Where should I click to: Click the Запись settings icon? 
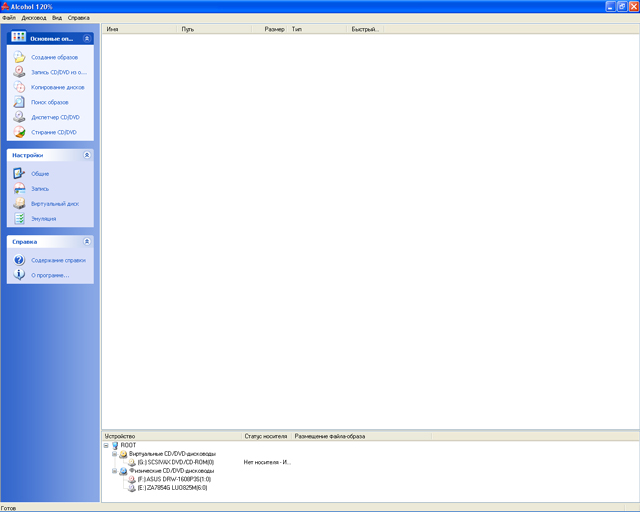(x=19, y=188)
